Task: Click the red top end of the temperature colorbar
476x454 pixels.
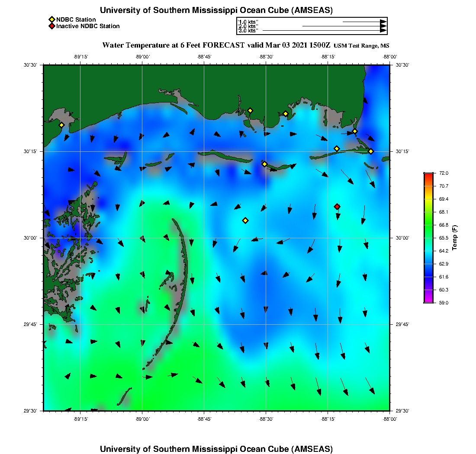Action: pyautogui.click(x=428, y=175)
